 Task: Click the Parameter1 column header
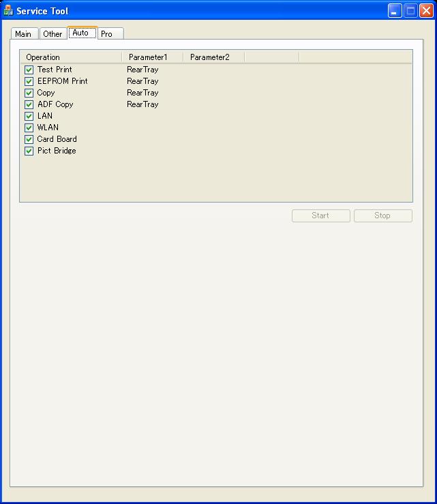point(152,57)
